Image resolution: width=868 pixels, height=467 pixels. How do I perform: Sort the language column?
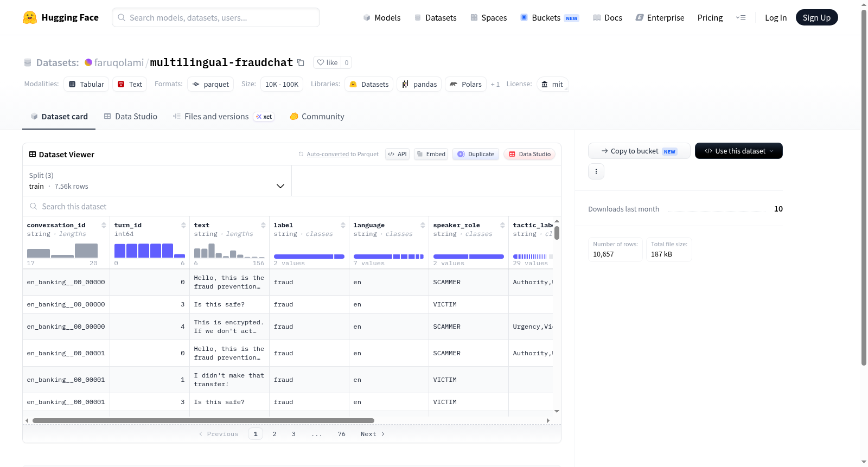[x=423, y=225]
